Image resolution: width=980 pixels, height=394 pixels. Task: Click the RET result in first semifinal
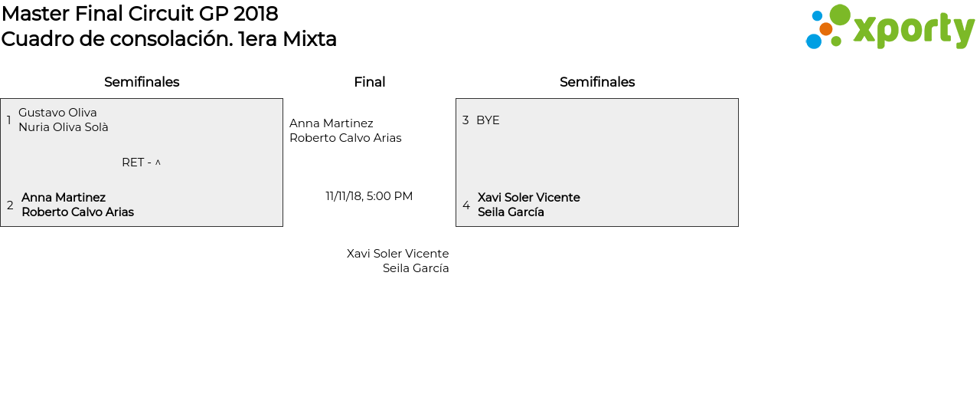[134, 163]
